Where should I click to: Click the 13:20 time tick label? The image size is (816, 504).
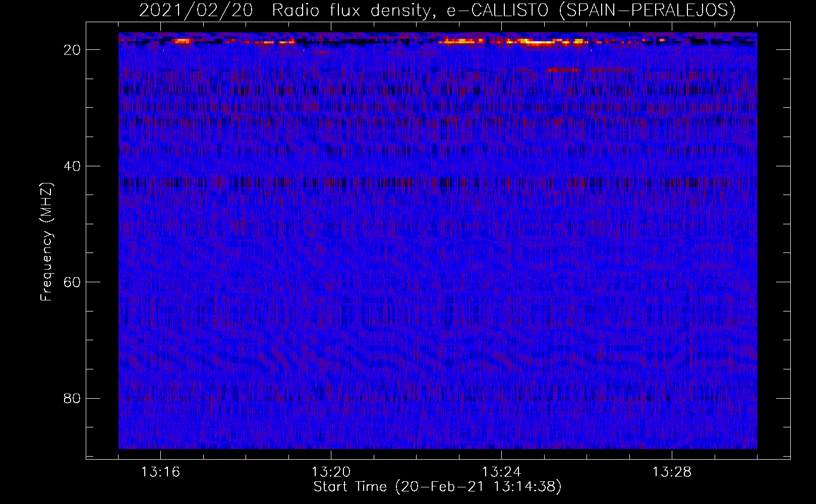[x=331, y=472]
